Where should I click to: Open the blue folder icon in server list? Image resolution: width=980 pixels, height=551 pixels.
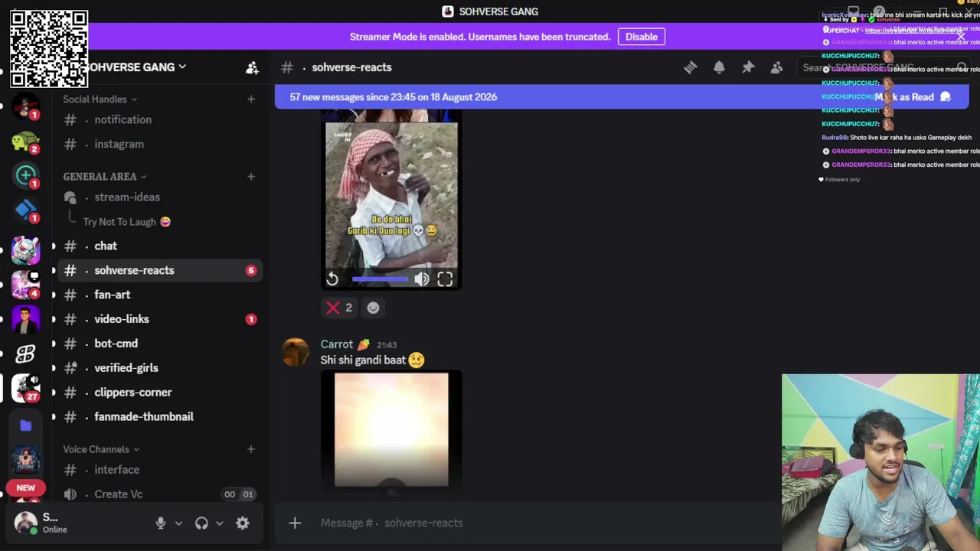tap(25, 425)
